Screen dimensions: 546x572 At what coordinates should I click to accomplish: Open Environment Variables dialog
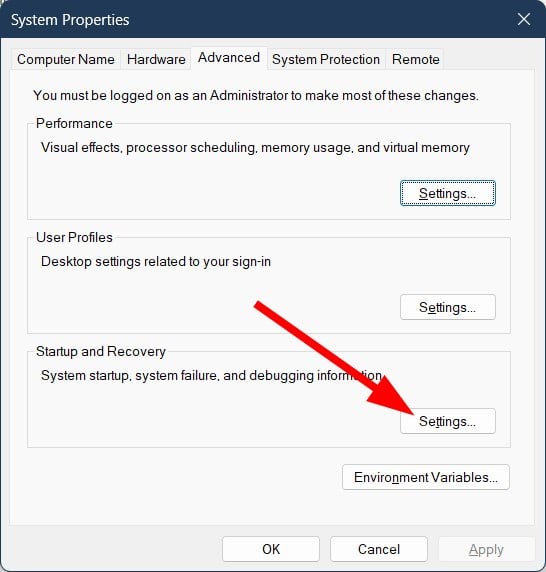[x=426, y=477]
